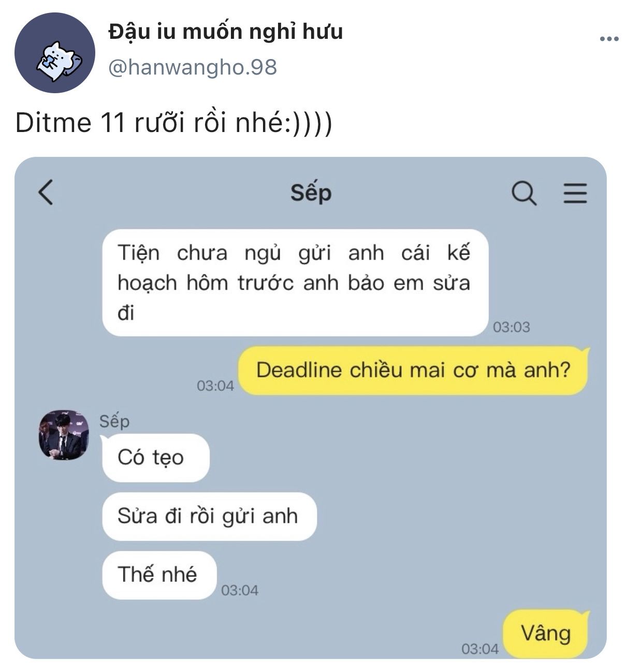Select the yellow Deadline chiều mai message
This screenshot has width=641, height=672.
tap(413, 371)
